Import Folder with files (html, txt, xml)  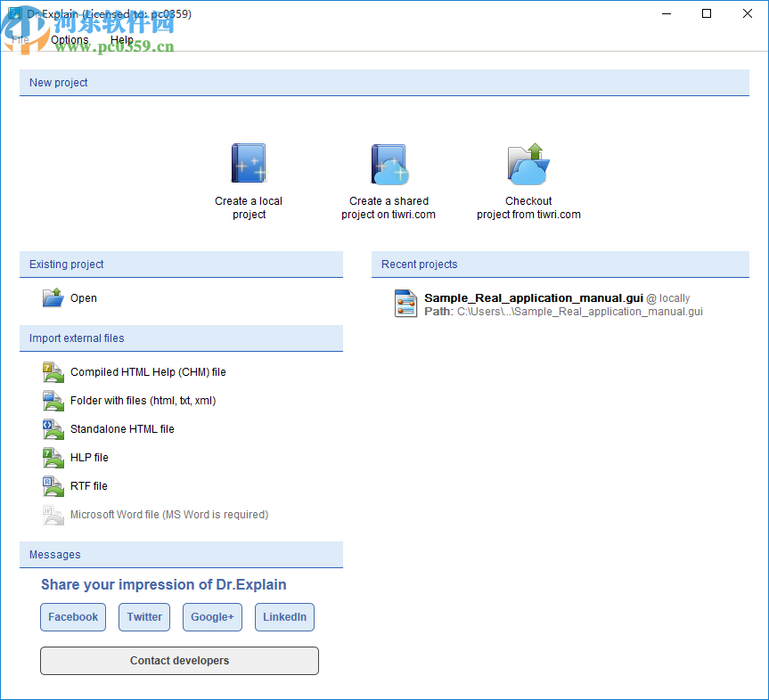pyautogui.click(x=143, y=401)
